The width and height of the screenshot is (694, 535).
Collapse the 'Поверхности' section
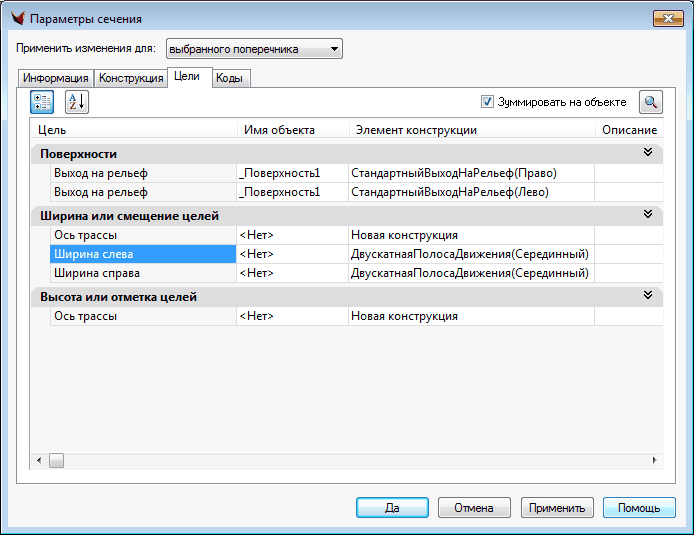click(647, 153)
